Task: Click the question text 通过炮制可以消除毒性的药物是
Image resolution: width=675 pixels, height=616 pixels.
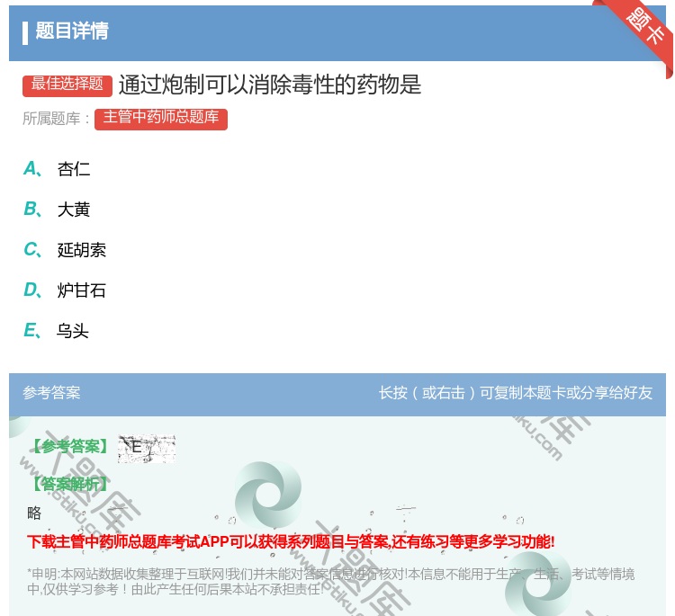Action: (270, 85)
